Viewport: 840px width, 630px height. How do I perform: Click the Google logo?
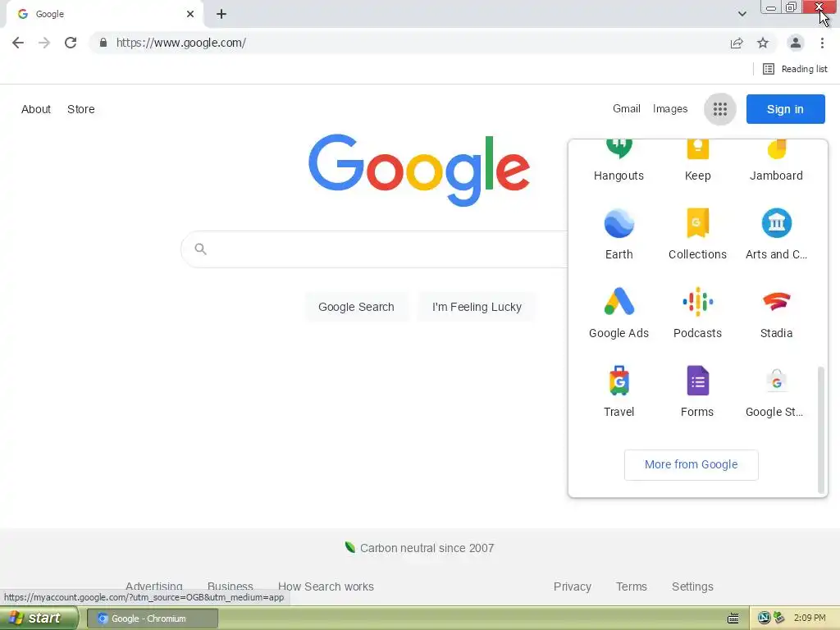click(x=419, y=171)
